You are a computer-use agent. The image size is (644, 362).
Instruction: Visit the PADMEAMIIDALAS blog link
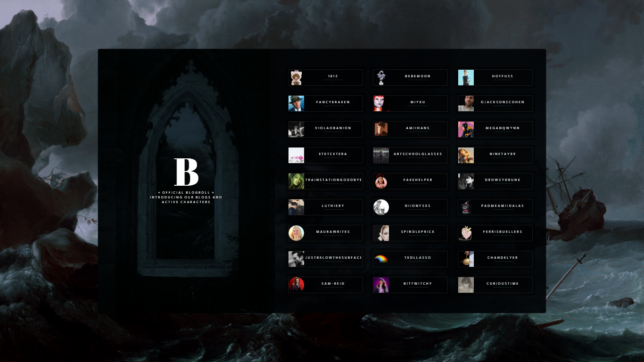click(x=503, y=206)
